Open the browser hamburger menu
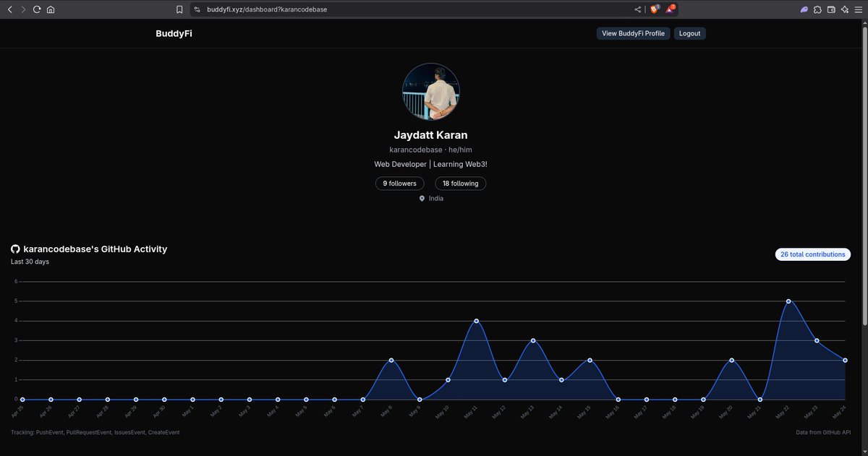Image resolution: width=868 pixels, height=456 pixels. 857,9
